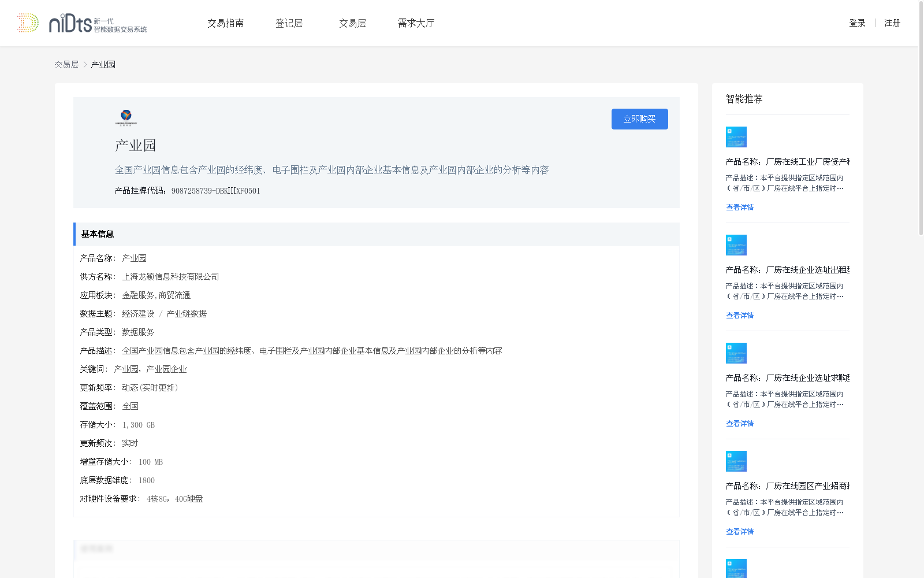Click the 智能推荐 heading
924x578 pixels.
tap(744, 99)
